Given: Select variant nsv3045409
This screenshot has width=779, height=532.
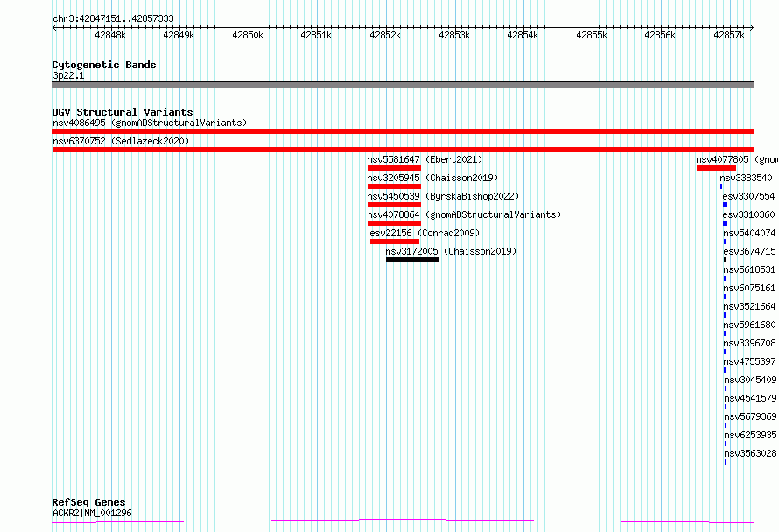Looking at the screenshot, I should (x=751, y=380).
